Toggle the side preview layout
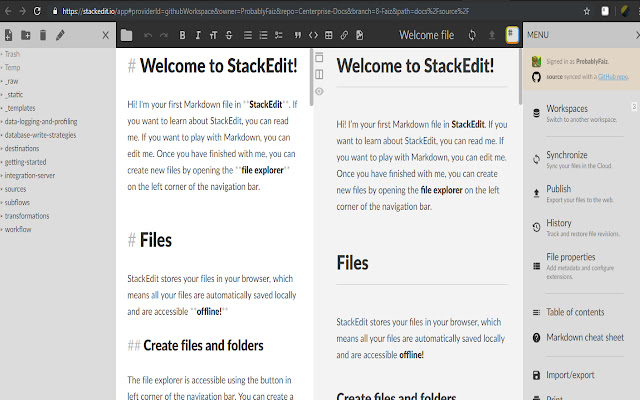Viewport: 640px width, 400px height. (319, 74)
